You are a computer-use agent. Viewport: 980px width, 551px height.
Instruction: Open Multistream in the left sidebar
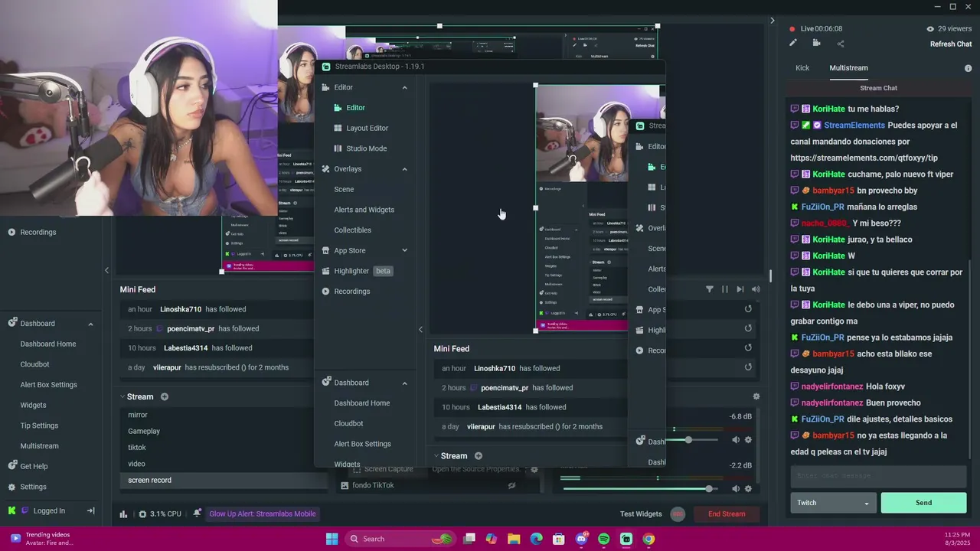pyautogui.click(x=39, y=446)
